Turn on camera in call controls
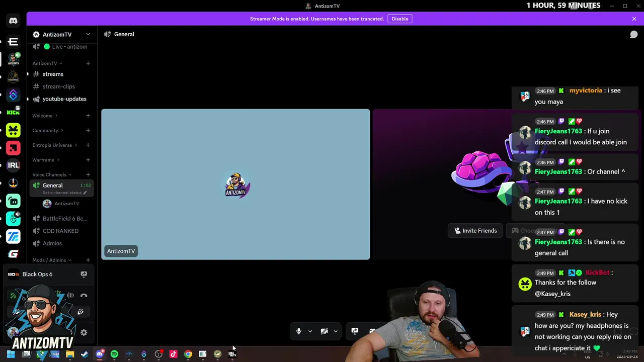The height and width of the screenshot is (362, 644). click(325, 331)
